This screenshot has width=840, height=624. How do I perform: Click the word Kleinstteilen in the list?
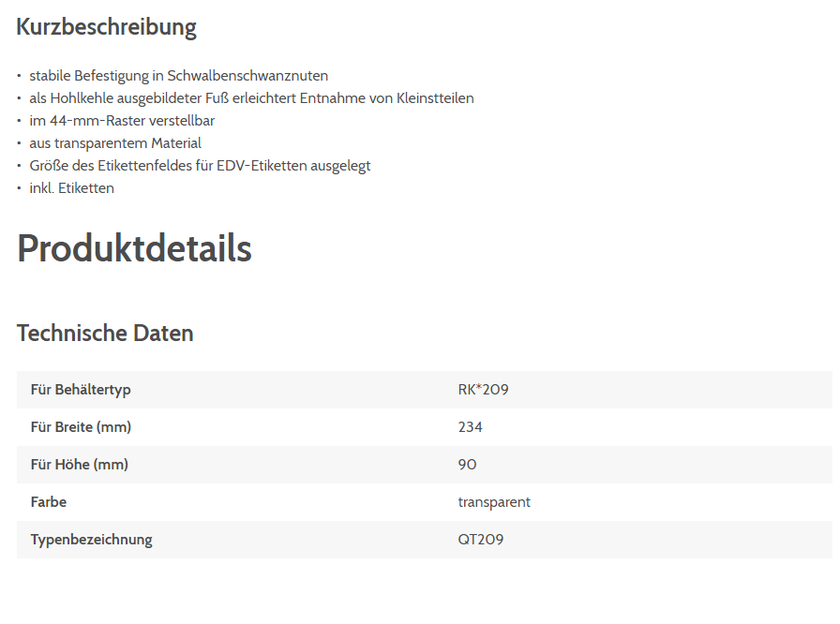click(435, 98)
